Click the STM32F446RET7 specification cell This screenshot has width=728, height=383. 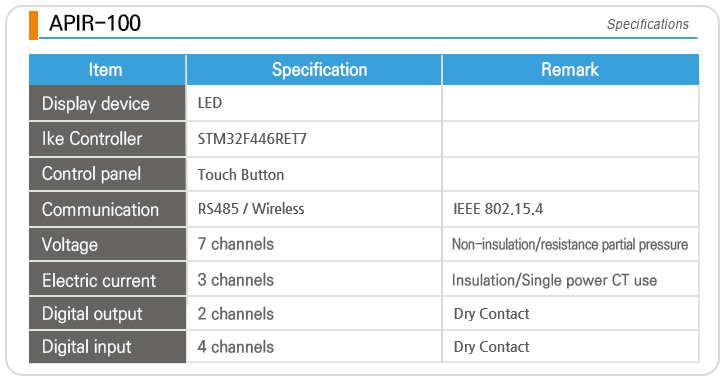314,139
